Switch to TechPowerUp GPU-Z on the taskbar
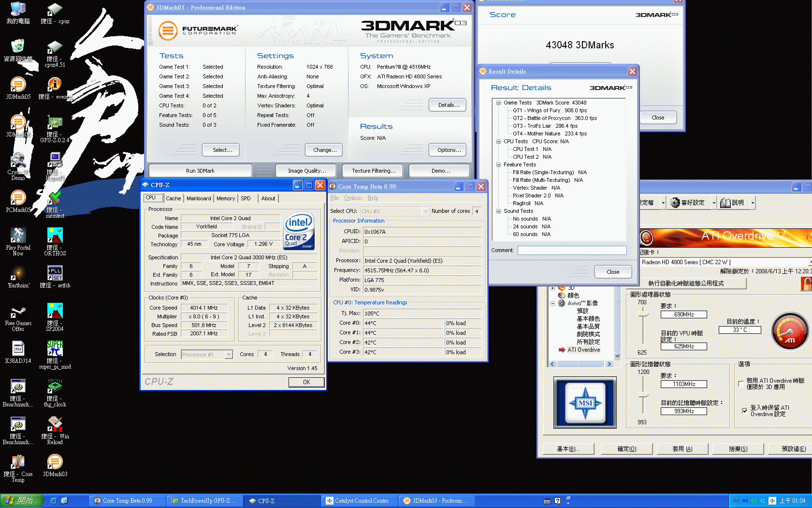812x508 pixels. tap(204, 501)
